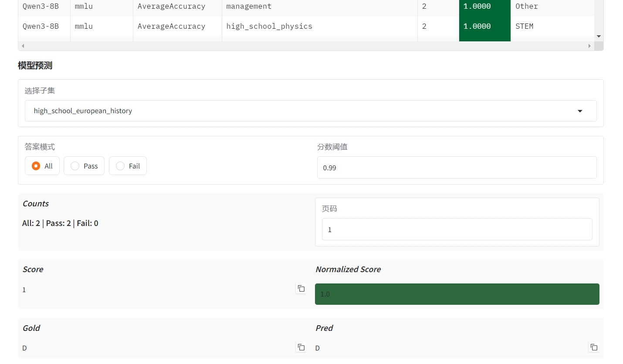Click the table's horizontal scrollbar track

pyautogui.click(x=305, y=46)
